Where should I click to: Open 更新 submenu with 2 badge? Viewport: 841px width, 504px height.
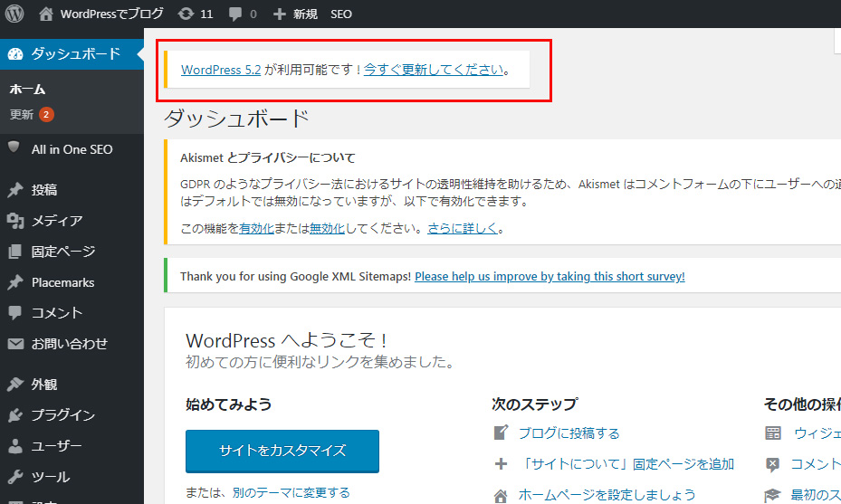pos(31,114)
